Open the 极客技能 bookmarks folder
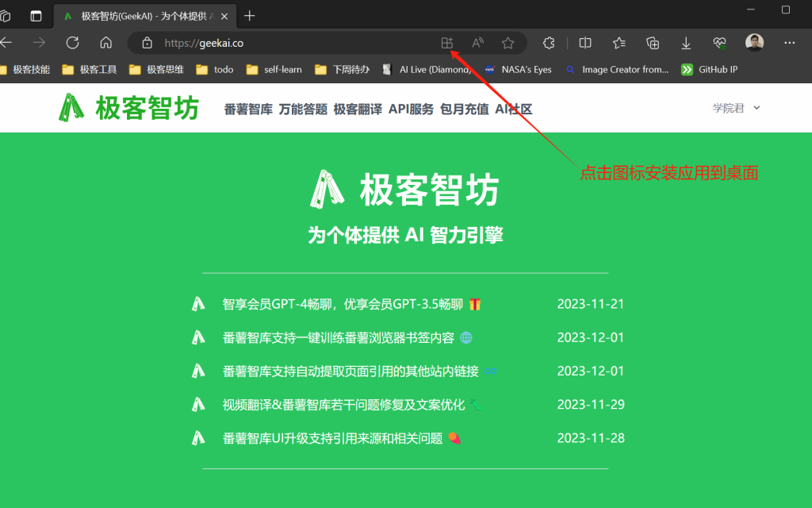 point(25,70)
